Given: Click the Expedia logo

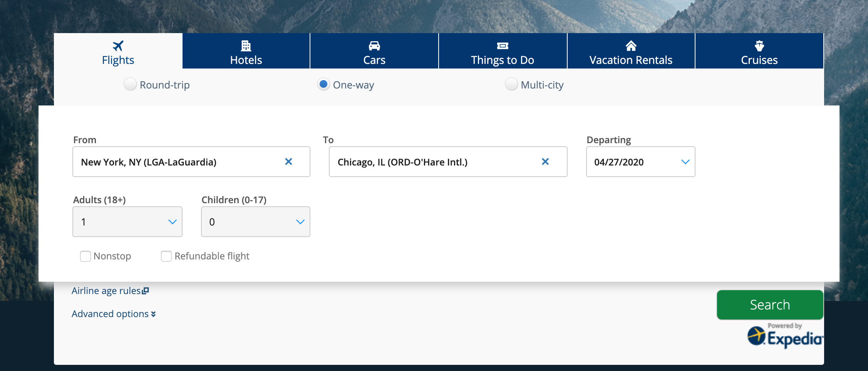Looking at the screenshot, I should point(785,336).
